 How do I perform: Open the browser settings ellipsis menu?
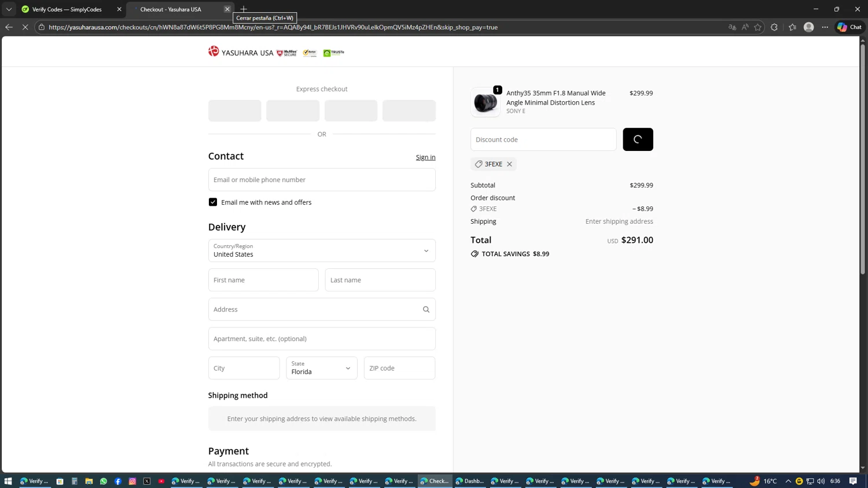pyautogui.click(x=825, y=27)
